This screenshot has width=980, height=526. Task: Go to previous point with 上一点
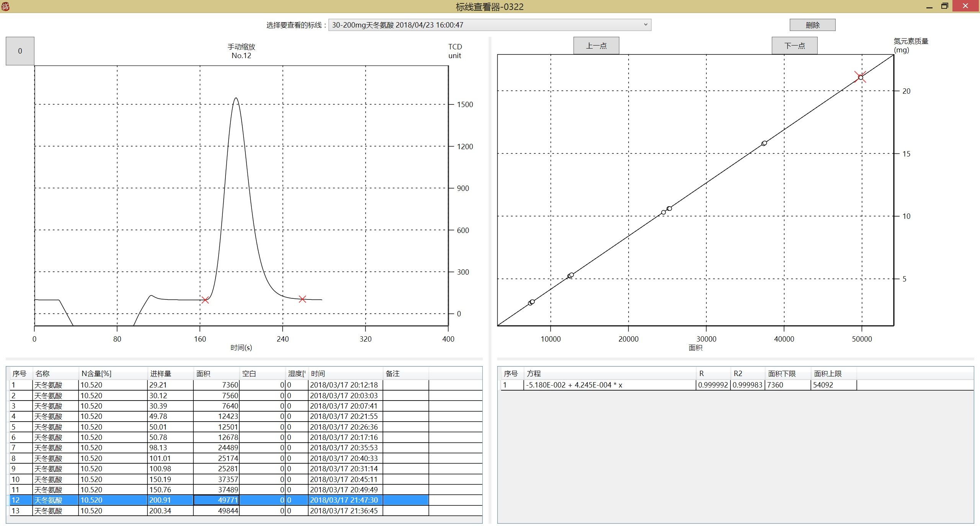(596, 46)
